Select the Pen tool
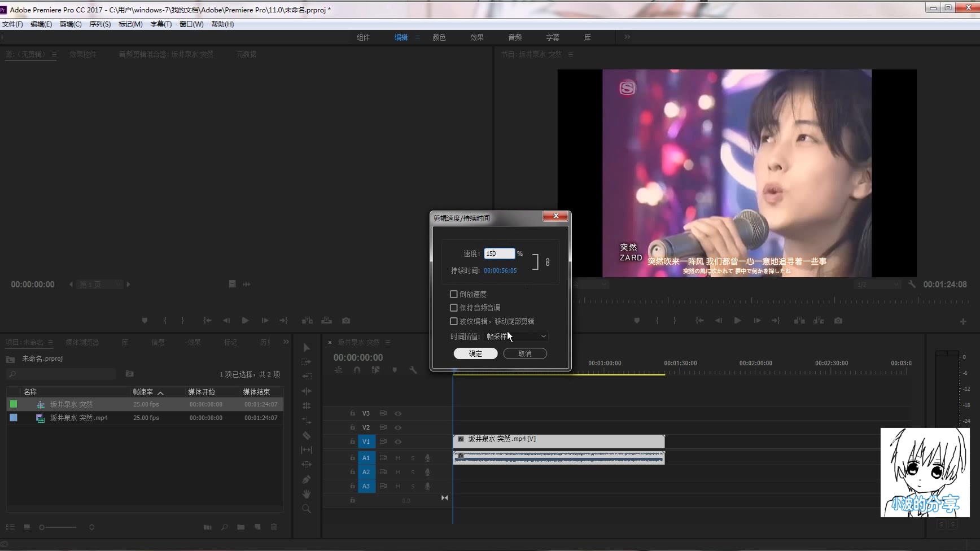This screenshot has height=551, width=980. tap(307, 479)
